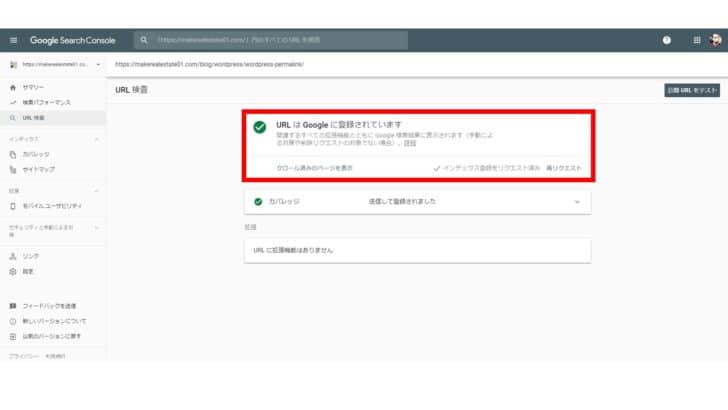Click the '送信して登録されました' status text
The height and width of the screenshot is (410, 728).
click(x=402, y=202)
